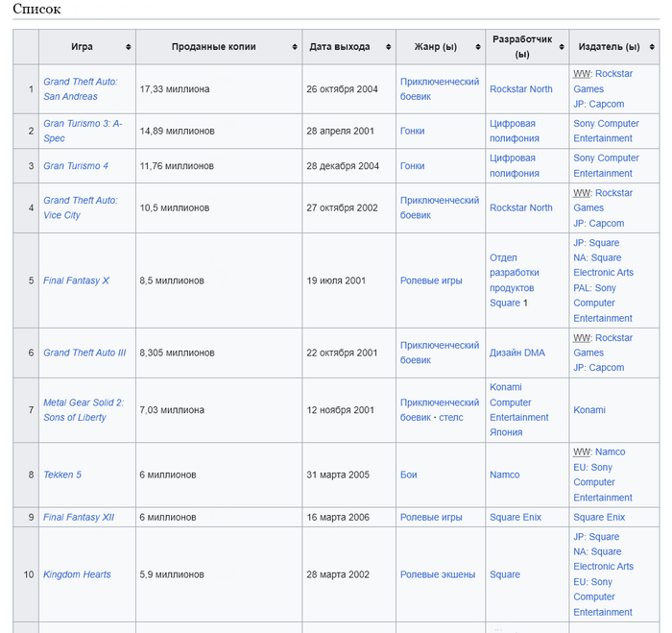672x633 pixels.
Task: Follow the Kingdom Hearts link
Action: [77, 574]
